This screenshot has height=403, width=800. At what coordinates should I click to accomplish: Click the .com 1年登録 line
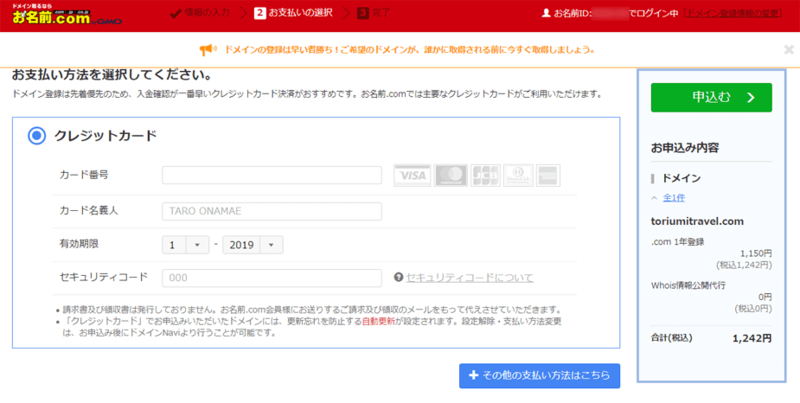pyautogui.click(x=678, y=242)
